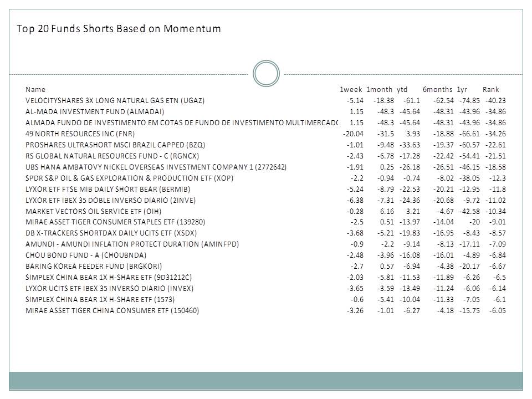Click the '1yr' column header
Viewport: 532px width, 399px height.
click(x=462, y=89)
